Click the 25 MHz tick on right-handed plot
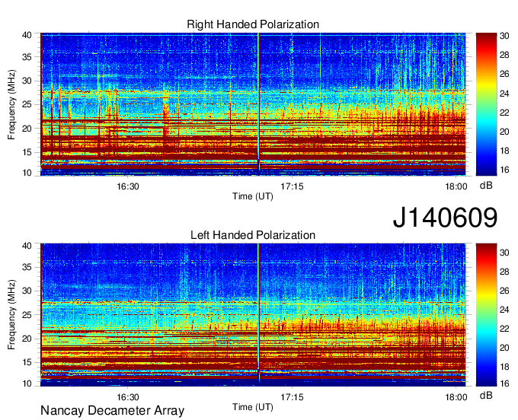This screenshot has width=518, height=420. (x=27, y=104)
